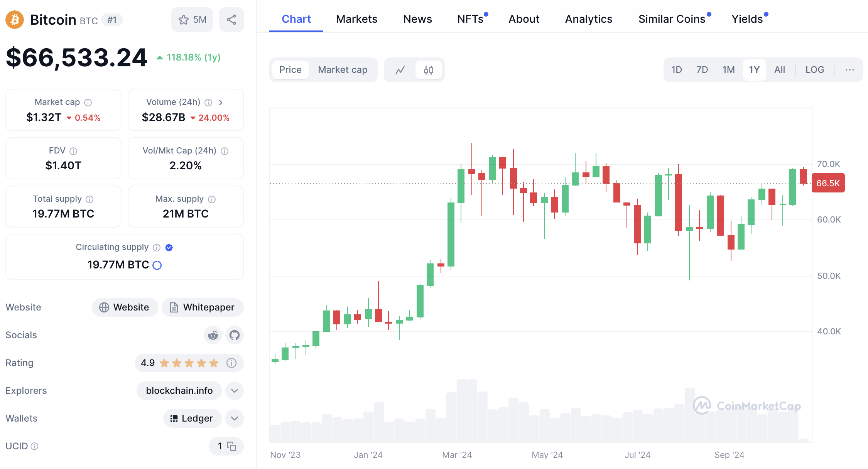Copy the UCID value
868x469 pixels.
tap(231, 446)
